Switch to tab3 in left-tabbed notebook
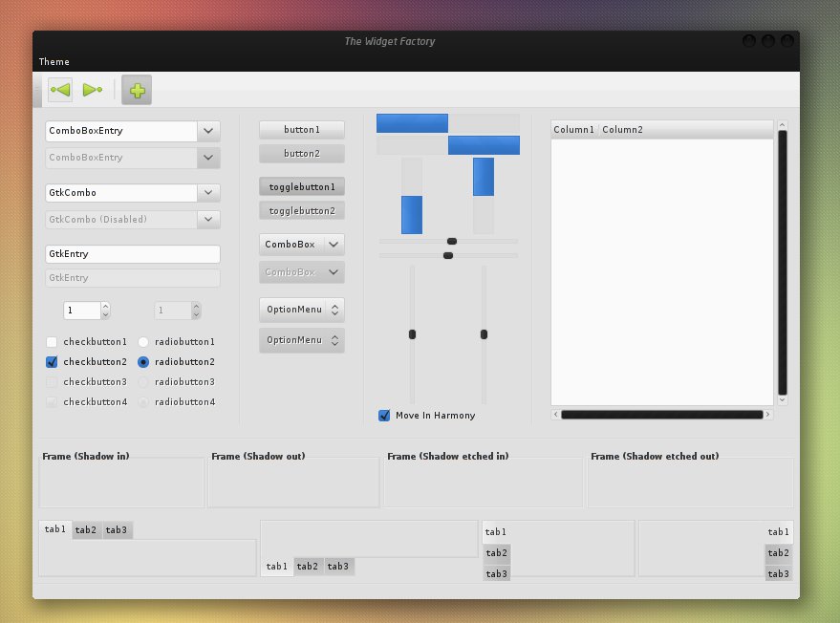The image size is (840, 623). [497, 573]
